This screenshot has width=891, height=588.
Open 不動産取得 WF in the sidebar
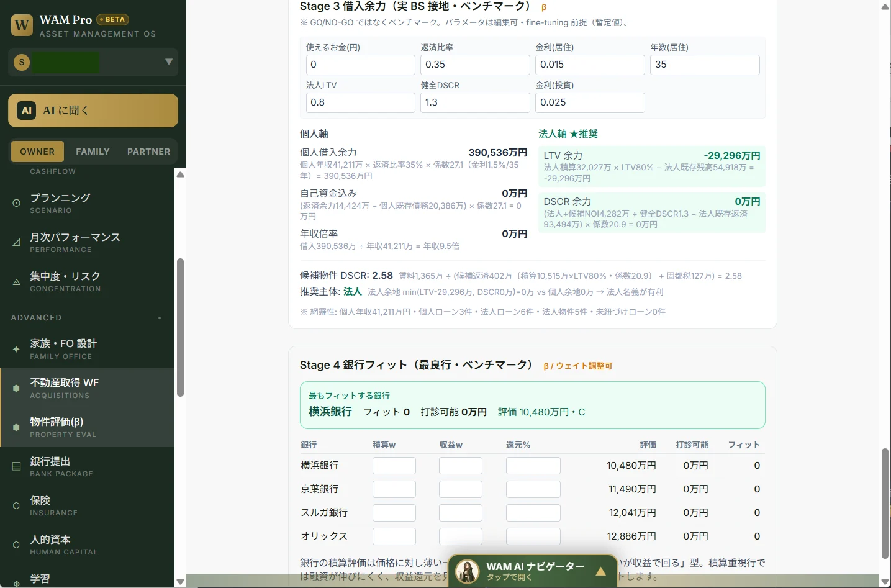pyautogui.click(x=87, y=388)
